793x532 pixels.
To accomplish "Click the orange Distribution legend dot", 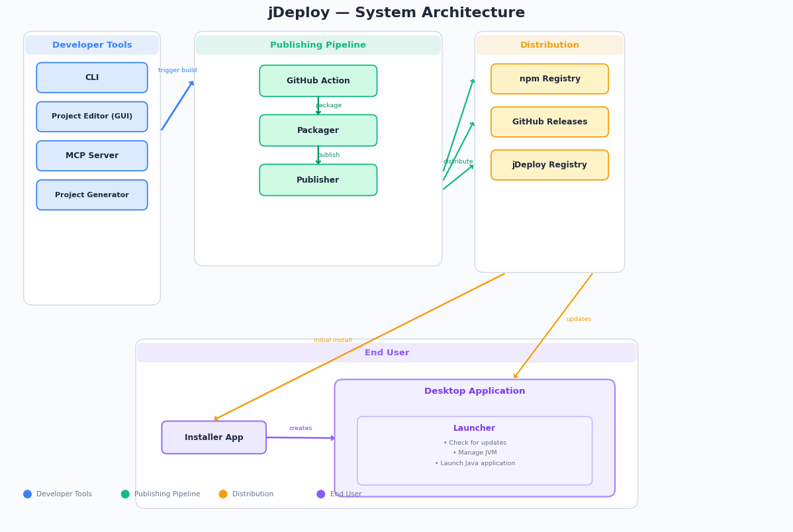I will [x=223, y=494].
